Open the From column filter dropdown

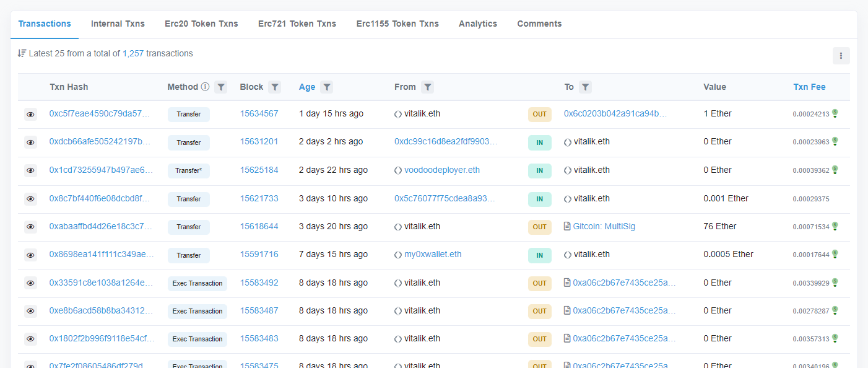pos(427,87)
